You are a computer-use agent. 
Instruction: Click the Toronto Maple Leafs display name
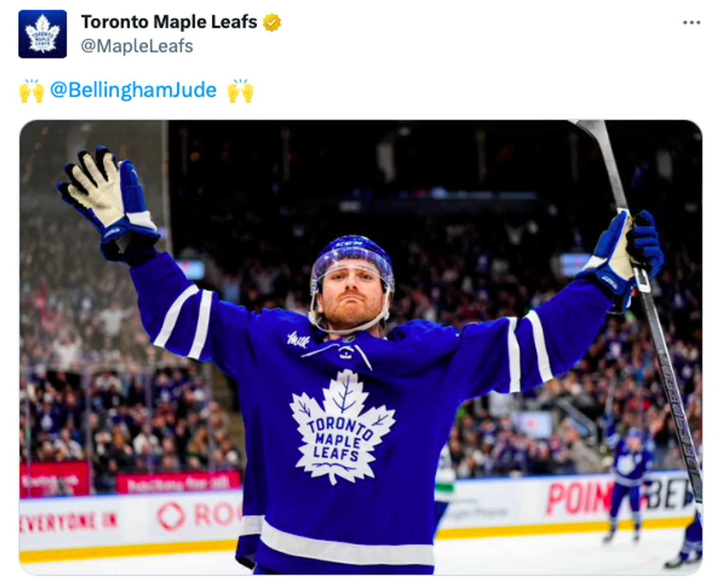(169, 22)
